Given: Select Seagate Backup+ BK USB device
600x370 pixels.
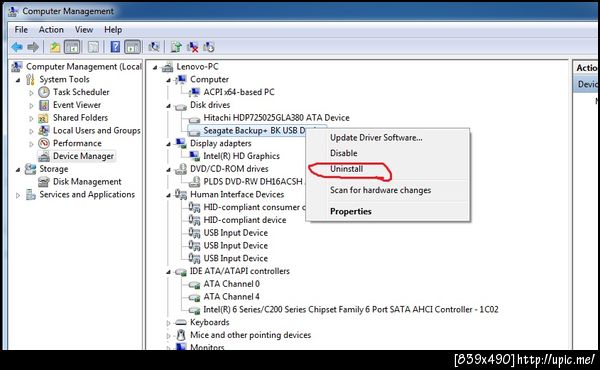Looking at the screenshot, I should [x=254, y=130].
